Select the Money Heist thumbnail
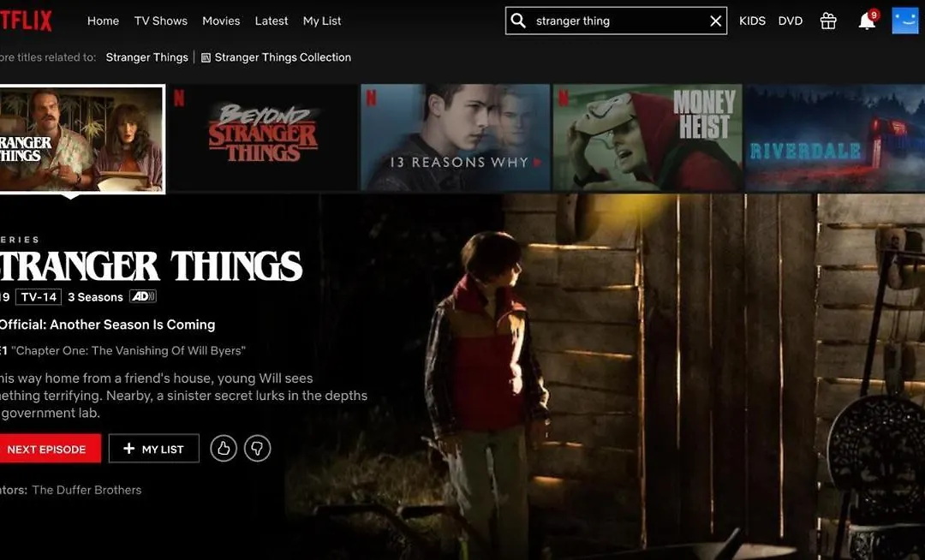Image resolution: width=925 pixels, height=560 pixels. [x=647, y=137]
